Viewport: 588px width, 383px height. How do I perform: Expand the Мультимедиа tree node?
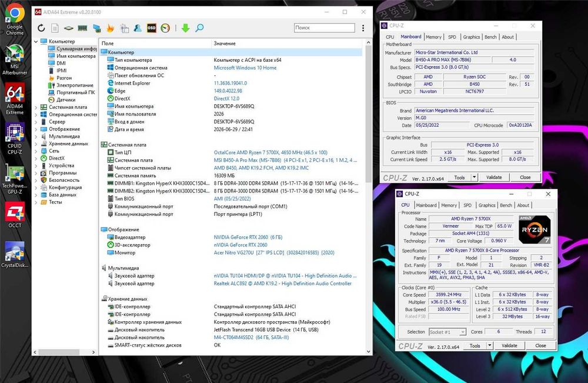[36, 136]
